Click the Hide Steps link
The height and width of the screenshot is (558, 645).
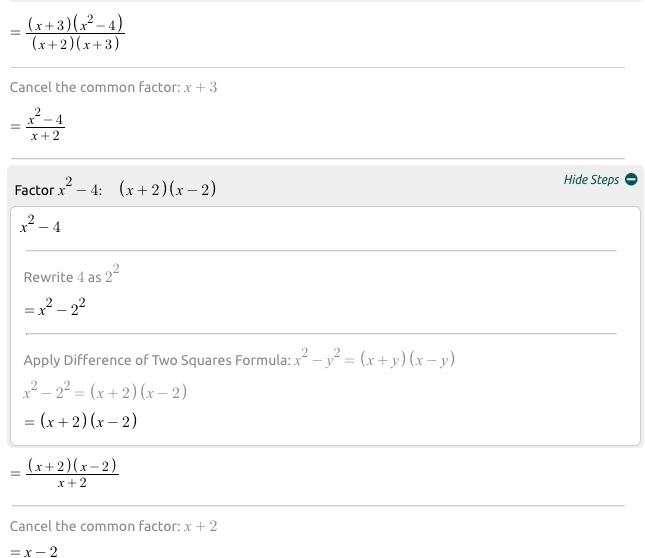pyautogui.click(x=591, y=180)
